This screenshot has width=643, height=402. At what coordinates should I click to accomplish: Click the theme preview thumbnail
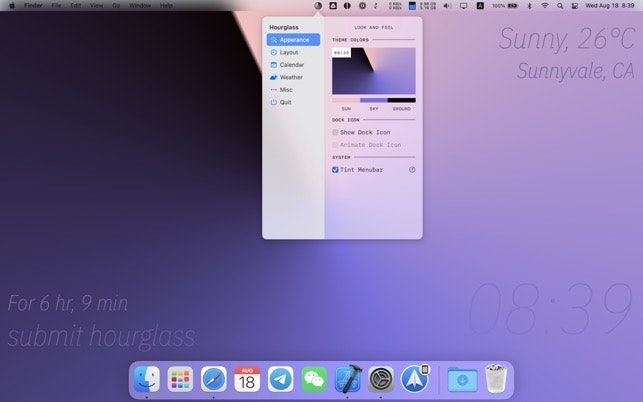coord(374,70)
